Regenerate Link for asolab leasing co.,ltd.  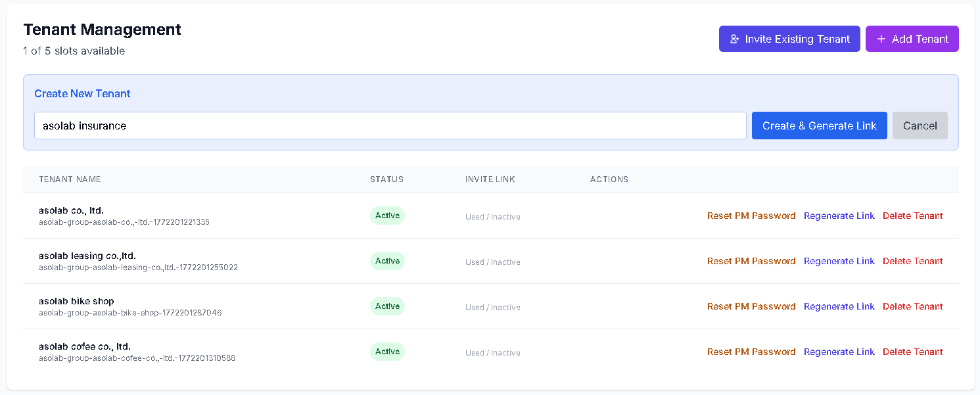point(839,261)
